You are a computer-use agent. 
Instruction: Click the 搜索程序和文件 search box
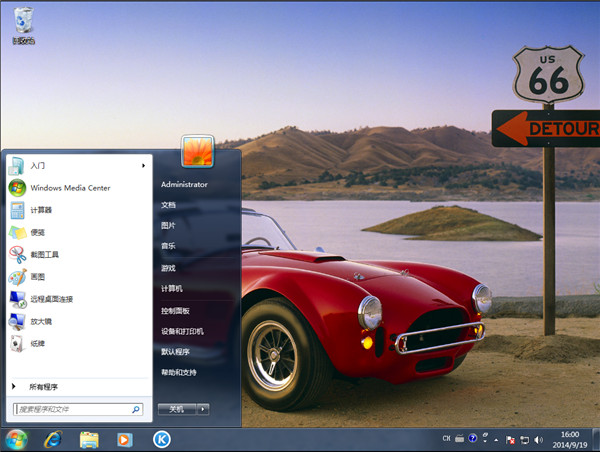(x=72, y=409)
